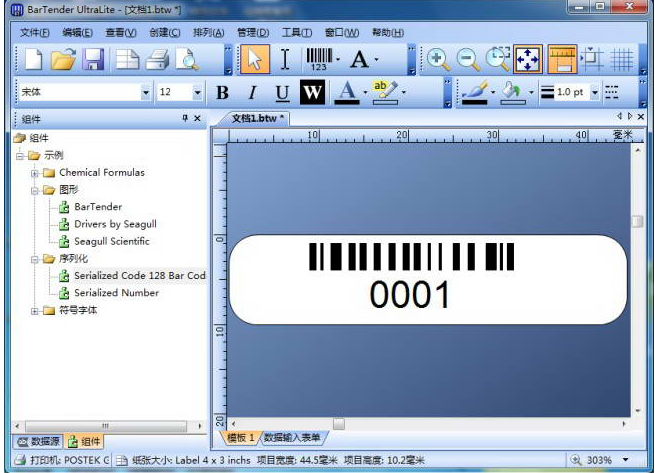Open the 工具(T) menu
The image size is (655, 473).
(297, 33)
